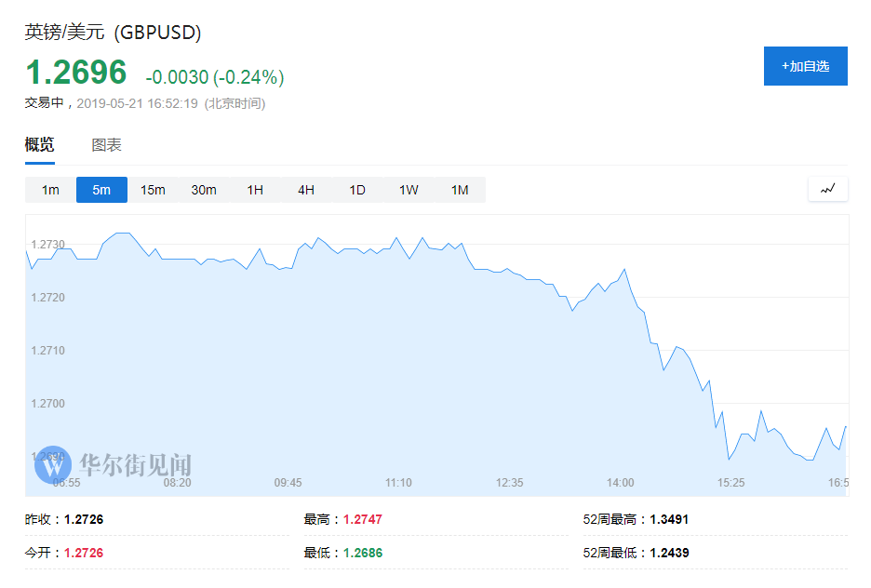Click the current price 1.2696
Viewport: 871px width, 588px height.
pos(75,73)
